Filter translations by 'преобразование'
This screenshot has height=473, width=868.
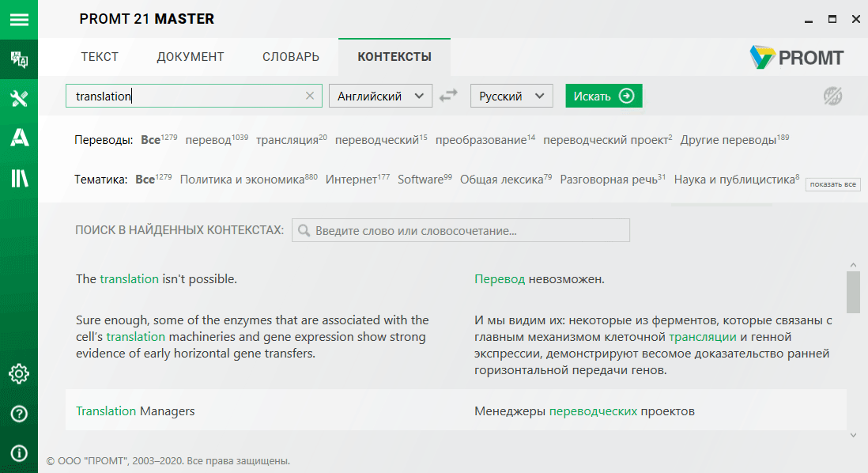click(x=485, y=139)
